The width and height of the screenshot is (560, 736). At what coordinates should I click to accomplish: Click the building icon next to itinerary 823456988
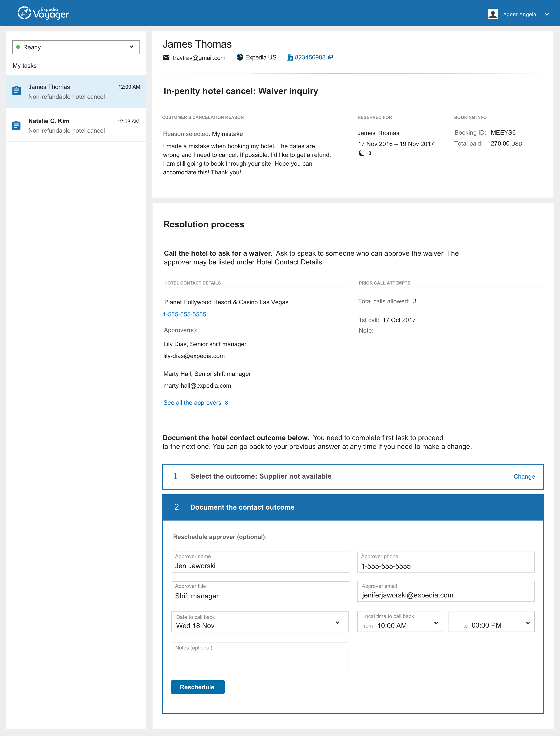290,57
